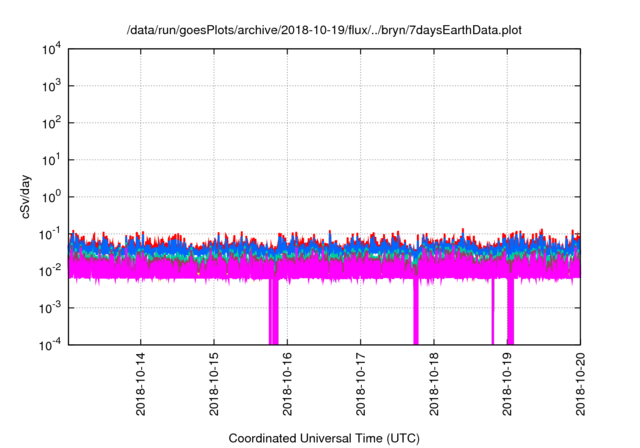The height and width of the screenshot is (448, 640).
Task: Click the magenta data dropout before 2018-10-18
Action: [416, 312]
